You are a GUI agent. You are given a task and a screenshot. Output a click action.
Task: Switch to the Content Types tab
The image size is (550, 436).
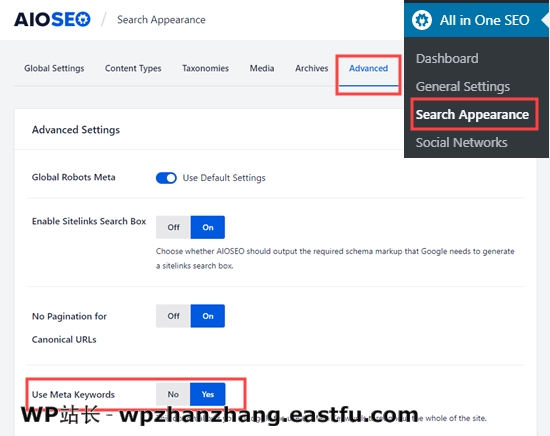point(133,68)
